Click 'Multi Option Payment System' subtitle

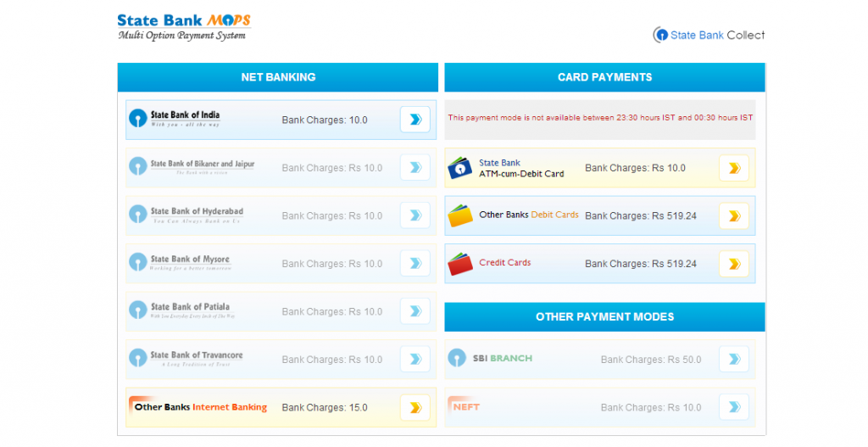click(181, 36)
